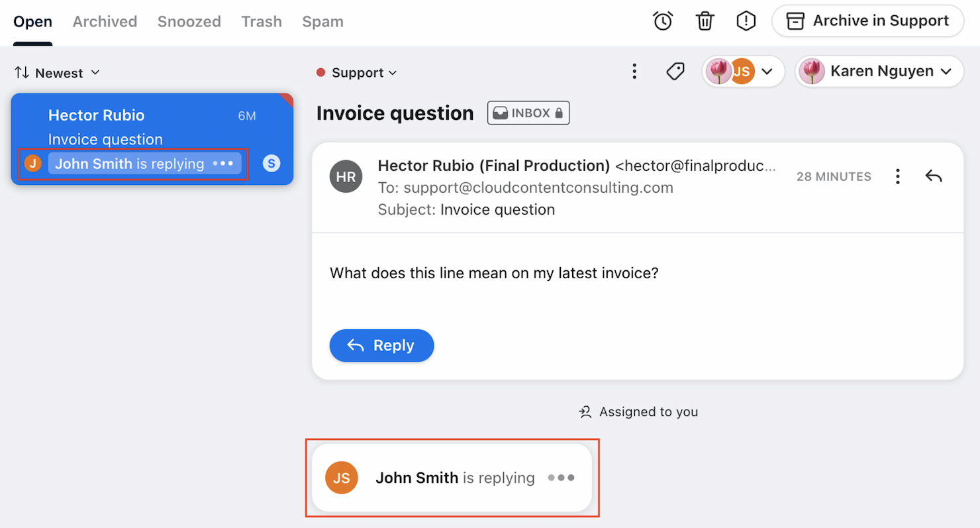Image resolution: width=980 pixels, height=528 pixels.
Task: Click the S avatar badge on conversation
Action: pos(271,163)
